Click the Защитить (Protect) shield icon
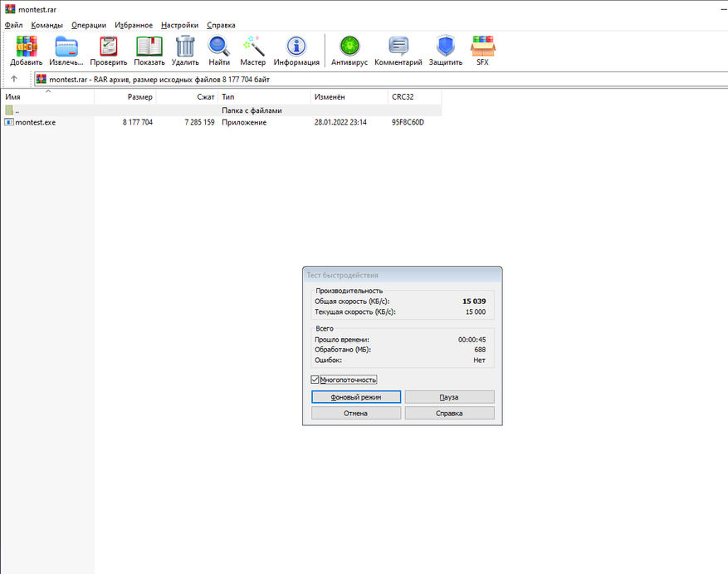The height and width of the screenshot is (574, 728). [446, 46]
